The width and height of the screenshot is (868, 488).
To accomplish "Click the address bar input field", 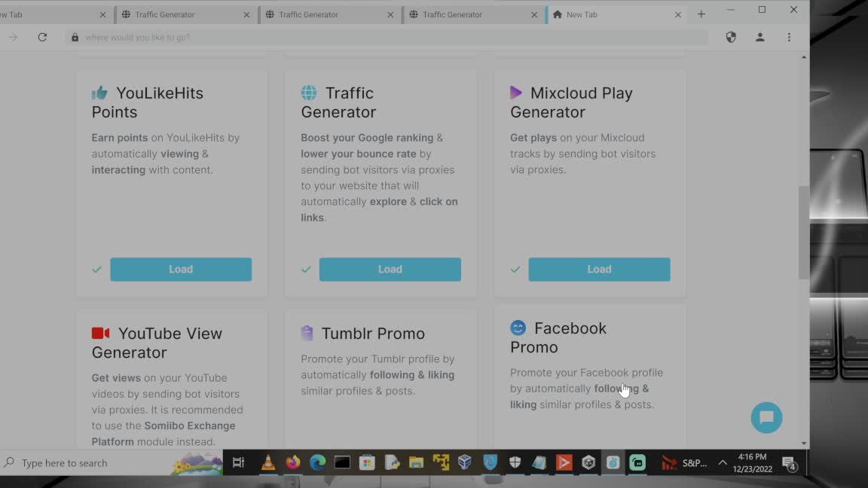I will coord(387,37).
